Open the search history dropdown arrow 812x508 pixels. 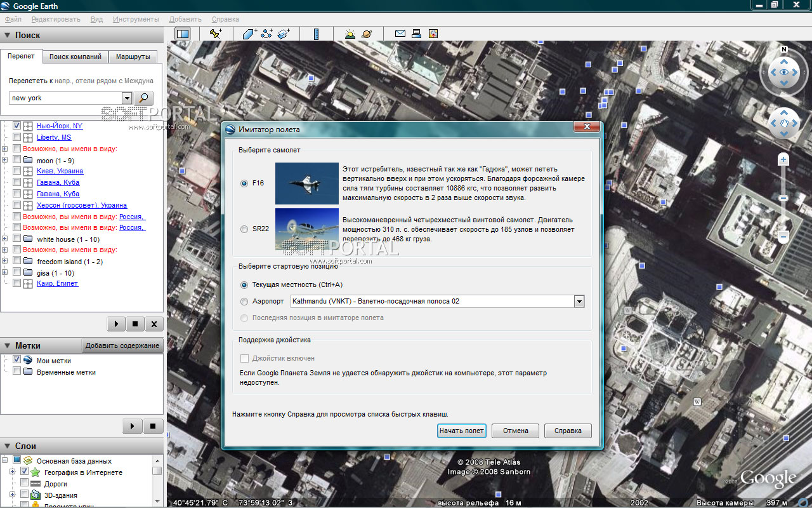[126, 98]
